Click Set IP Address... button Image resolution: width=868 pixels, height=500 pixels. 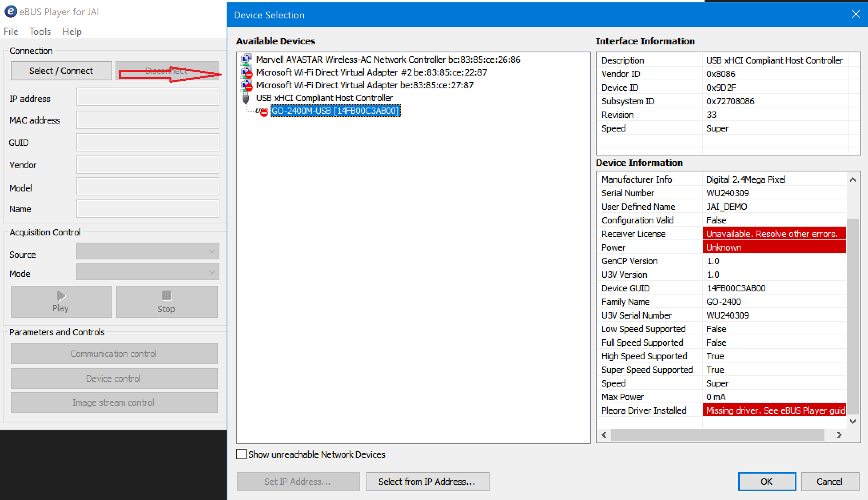298,482
